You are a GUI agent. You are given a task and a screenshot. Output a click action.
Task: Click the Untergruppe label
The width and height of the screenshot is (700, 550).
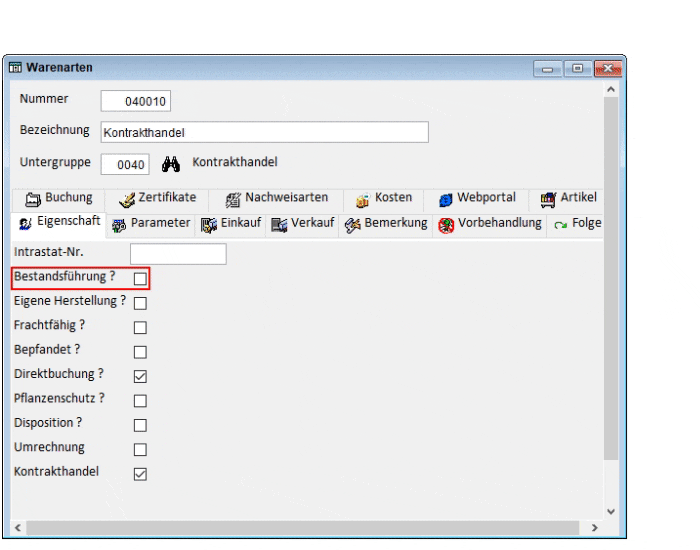(55, 162)
